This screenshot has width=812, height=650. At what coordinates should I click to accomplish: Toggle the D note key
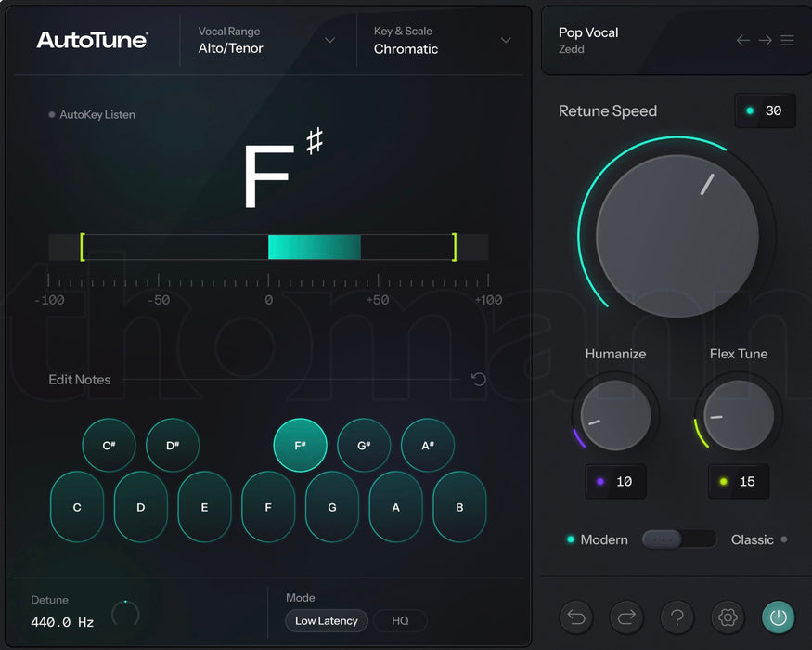141,507
